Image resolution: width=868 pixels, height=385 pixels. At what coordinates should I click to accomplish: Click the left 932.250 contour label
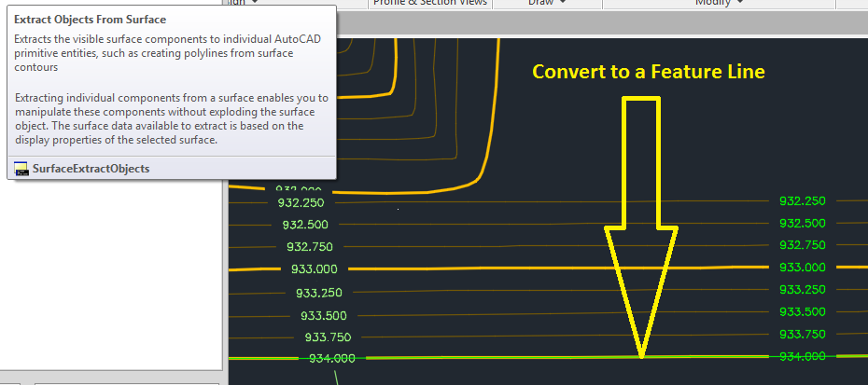[x=301, y=203]
